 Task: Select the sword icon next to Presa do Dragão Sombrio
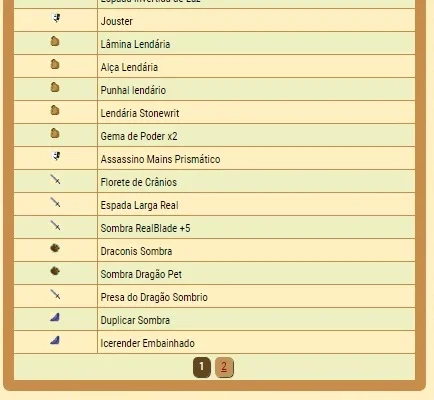click(x=55, y=294)
